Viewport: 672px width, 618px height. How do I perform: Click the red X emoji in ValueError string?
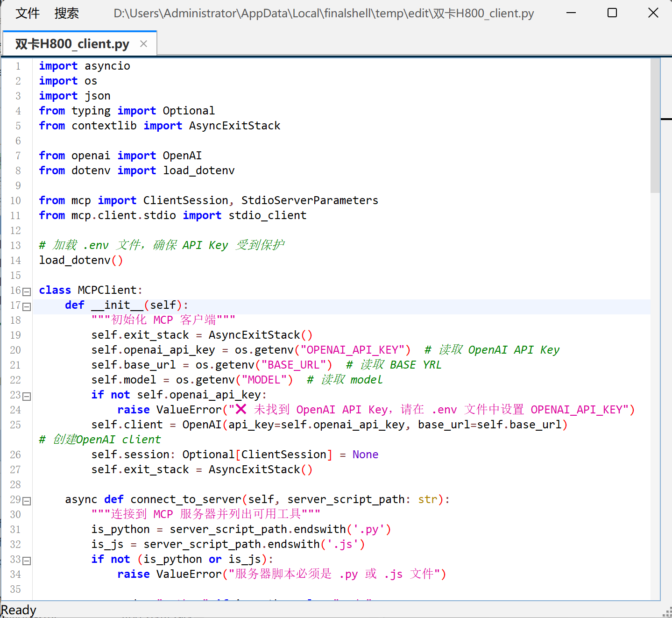click(x=241, y=409)
